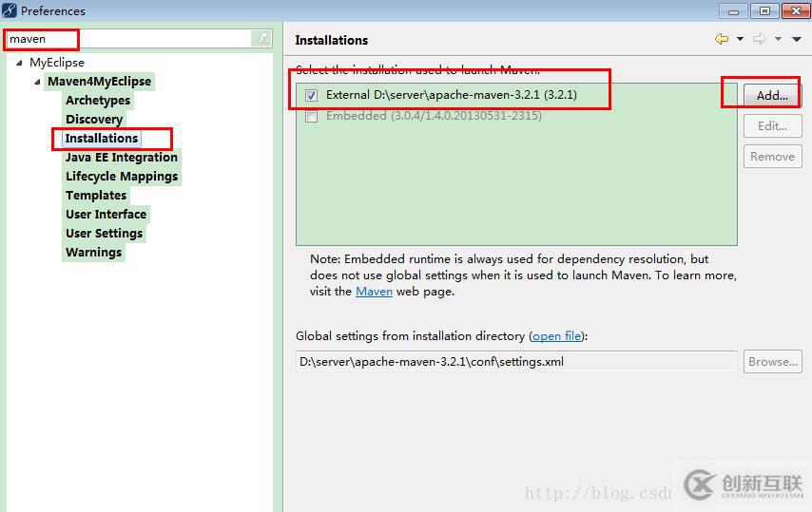Collapse the MyEclipse tree node

pyautogui.click(x=20, y=63)
